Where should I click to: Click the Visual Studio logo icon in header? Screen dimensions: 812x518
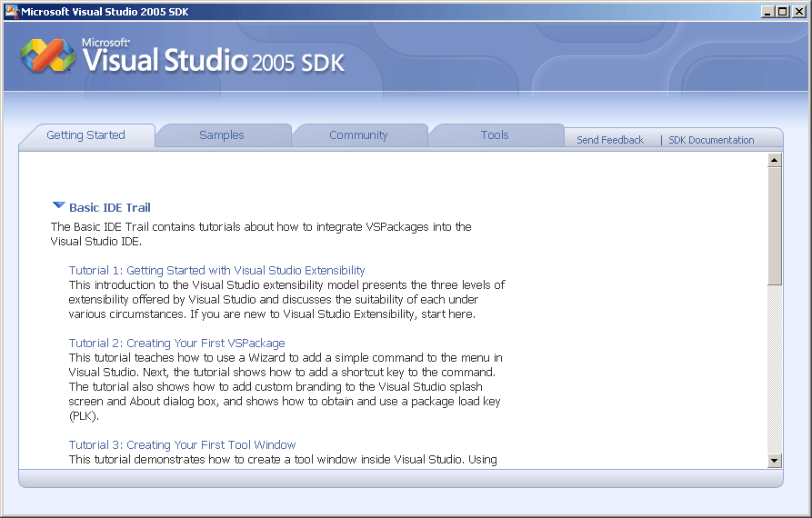pyautogui.click(x=47, y=55)
